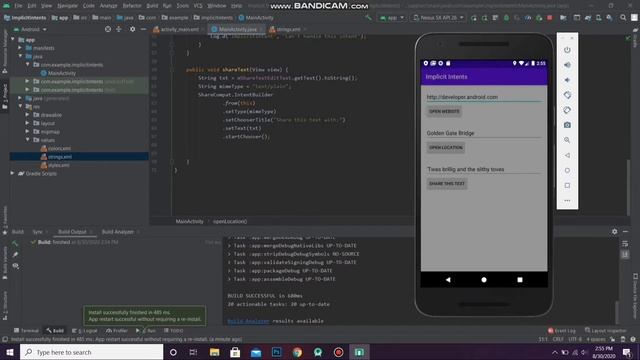Raise emulator volume with speaker icon

(567, 65)
